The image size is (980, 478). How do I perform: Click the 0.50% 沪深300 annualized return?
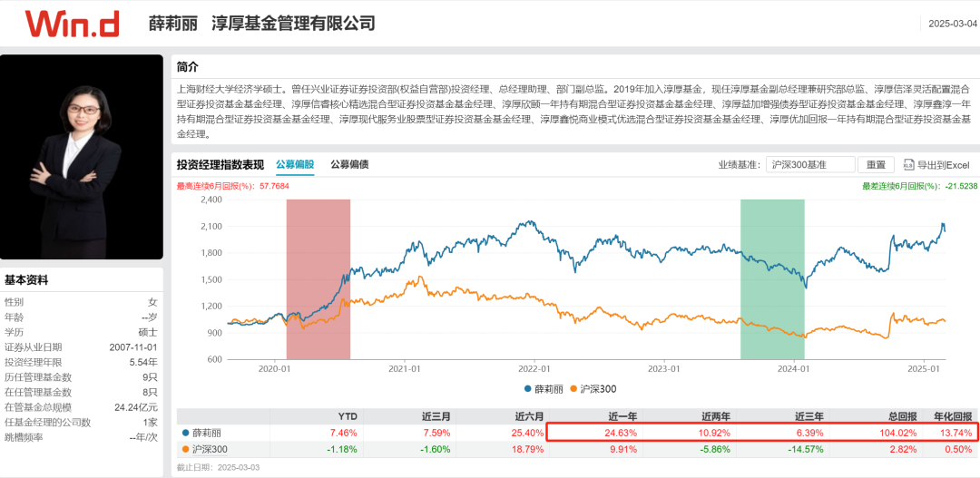coord(959,449)
